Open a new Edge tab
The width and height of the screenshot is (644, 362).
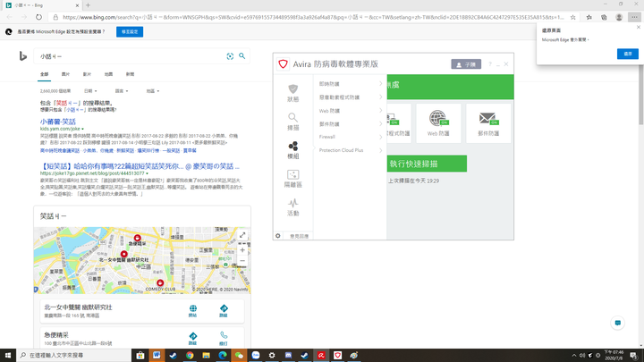88,5
